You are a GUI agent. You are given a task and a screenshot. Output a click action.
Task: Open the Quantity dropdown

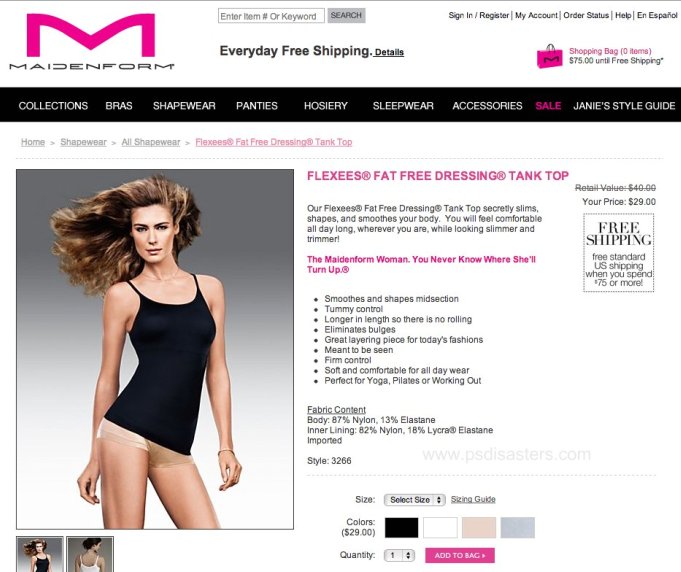(400, 555)
